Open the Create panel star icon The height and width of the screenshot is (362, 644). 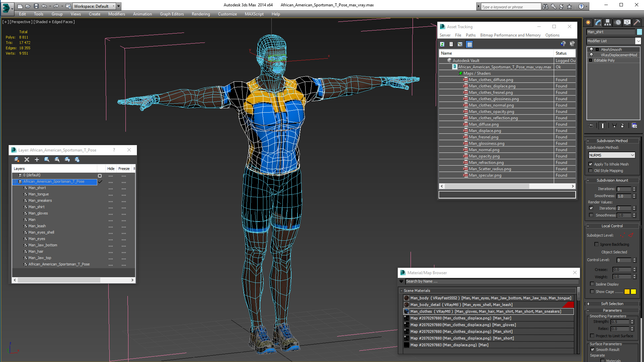[588, 22]
